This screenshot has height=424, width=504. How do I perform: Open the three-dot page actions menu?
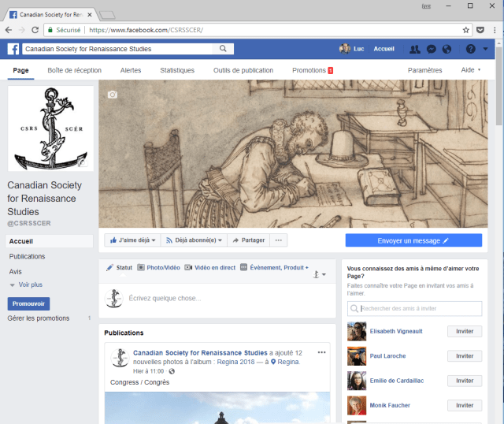point(279,240)
